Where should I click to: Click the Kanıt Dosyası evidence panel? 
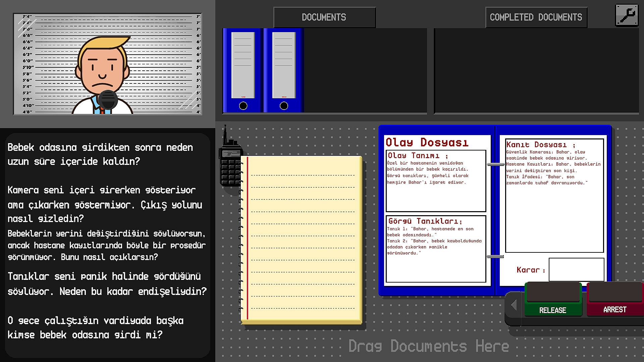click(554, 195)
